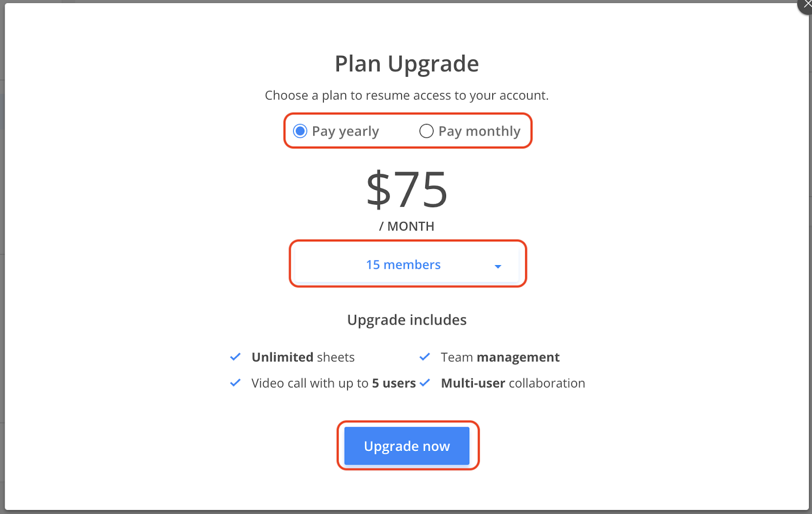Click the MONTH label under the price
The height and width of the screenshot is (514, 812).
coord(407,227)
